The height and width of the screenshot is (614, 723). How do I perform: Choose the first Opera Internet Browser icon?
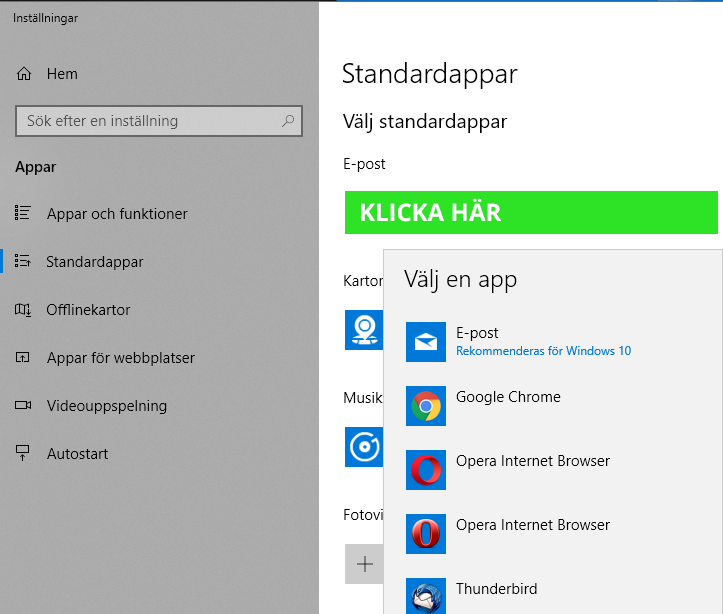426,470
